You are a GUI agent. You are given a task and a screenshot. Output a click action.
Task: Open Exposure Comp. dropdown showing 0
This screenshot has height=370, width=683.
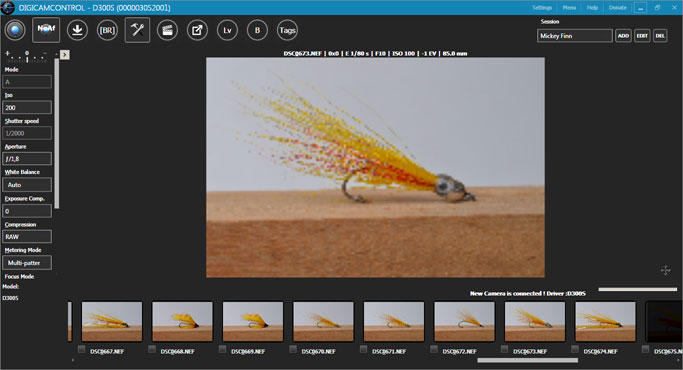pos(27,211)
